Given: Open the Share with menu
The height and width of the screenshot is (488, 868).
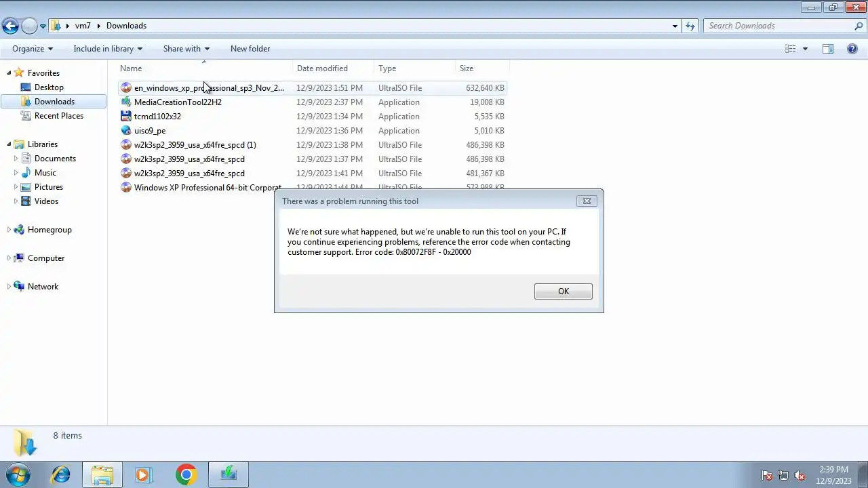Looking at the screenshot, I should [x=186, y=49].
